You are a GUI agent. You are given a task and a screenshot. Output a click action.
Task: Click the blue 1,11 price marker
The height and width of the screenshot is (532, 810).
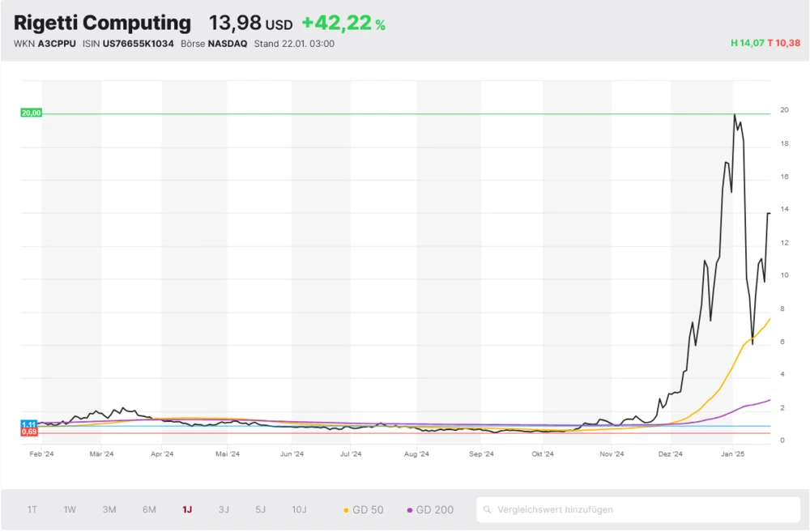(29, 424)
